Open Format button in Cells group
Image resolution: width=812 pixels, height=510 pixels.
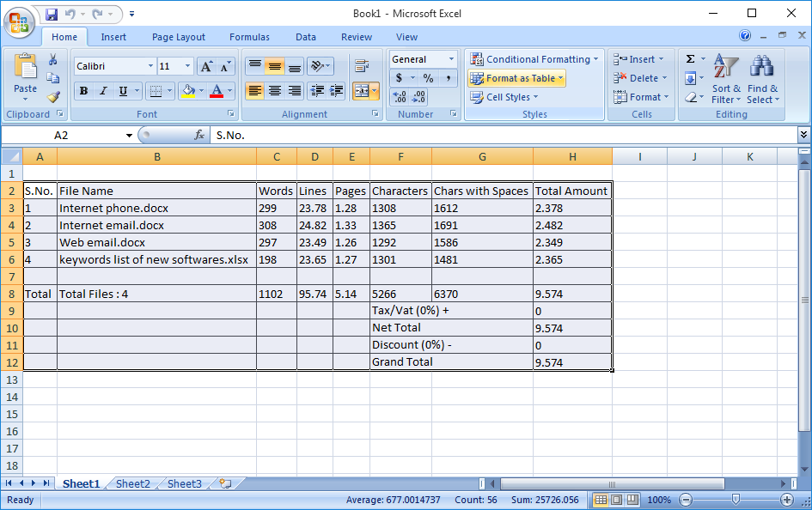pyautogui.click(x=641, y=97)
